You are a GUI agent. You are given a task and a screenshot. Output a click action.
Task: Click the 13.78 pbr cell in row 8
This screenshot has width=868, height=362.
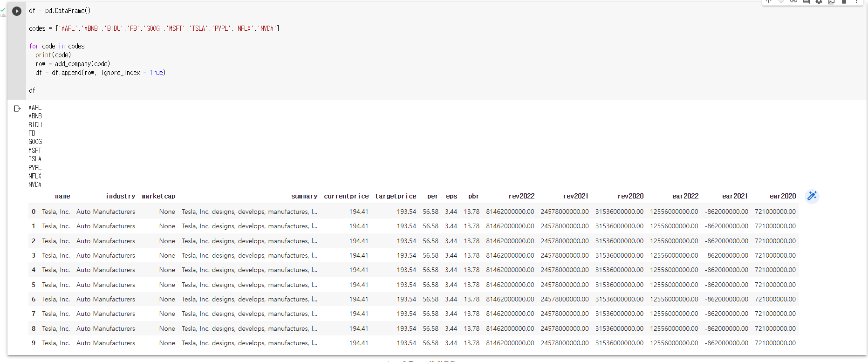pos(472,328)
